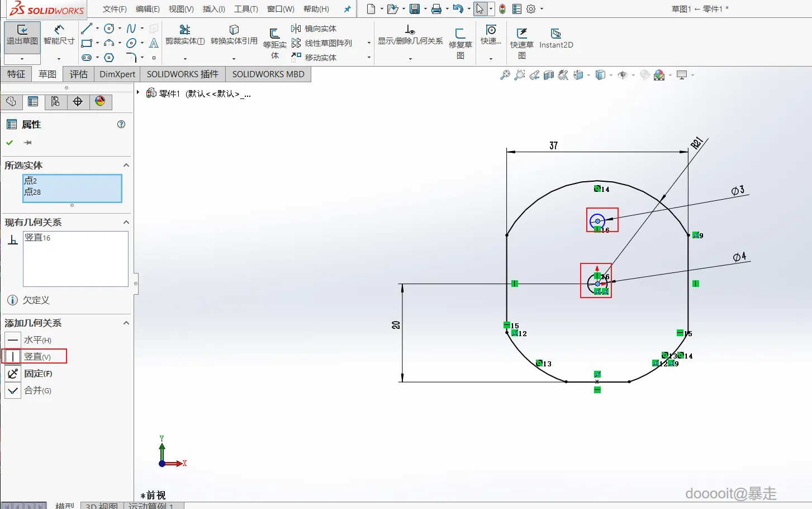Select the Trim Entities (剪裁实体) tool
This screenshot has height=509, width=812.
coord(185,35)
